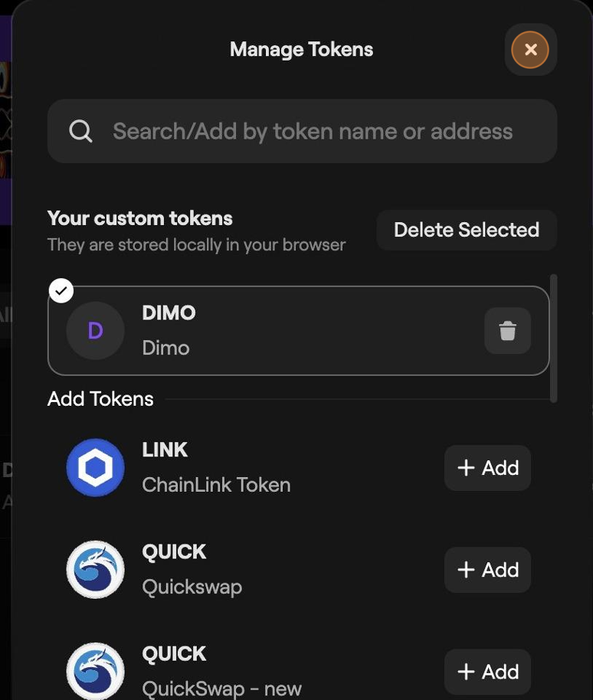Add the QUICK Quickswap token

[x=487, y=570]
